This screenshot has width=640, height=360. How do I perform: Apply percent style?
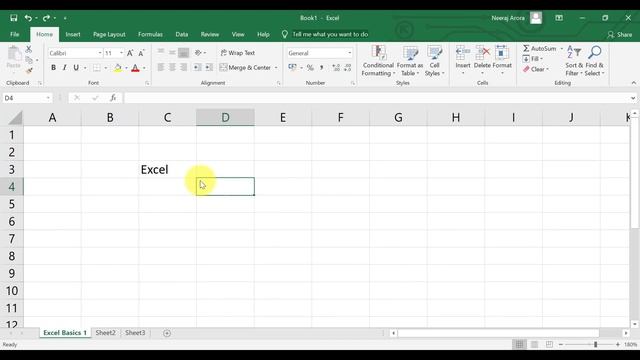click(310, 67)
